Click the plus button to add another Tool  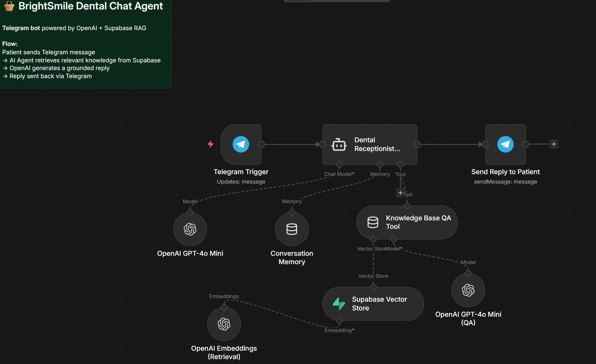[x=400, y=193]
